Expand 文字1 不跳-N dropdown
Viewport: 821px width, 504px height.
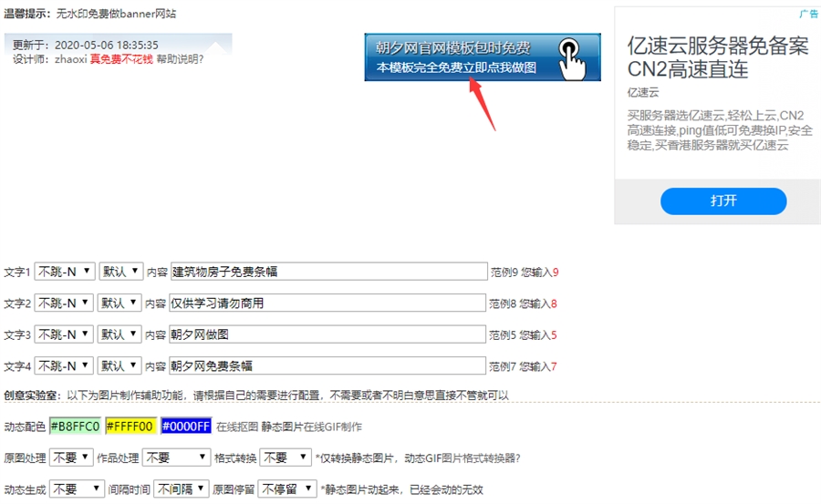64,272
